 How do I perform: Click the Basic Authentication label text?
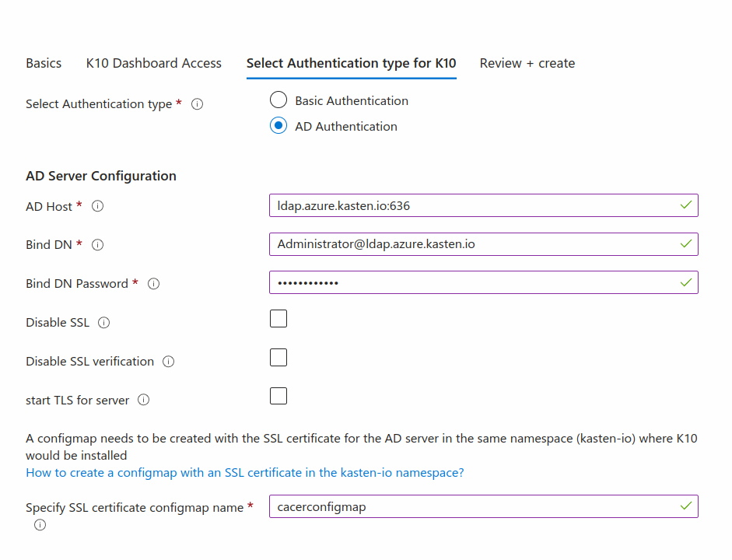click(x=352, y=101)
